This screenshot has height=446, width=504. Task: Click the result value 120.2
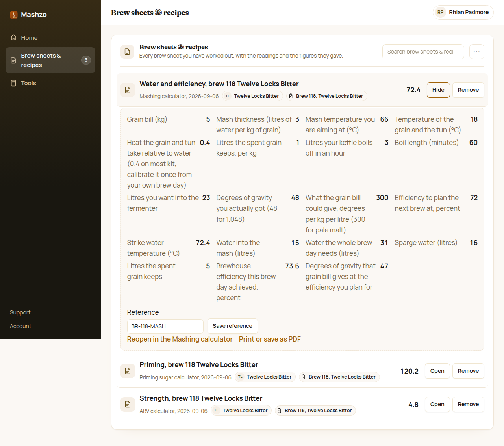(409, 371)
